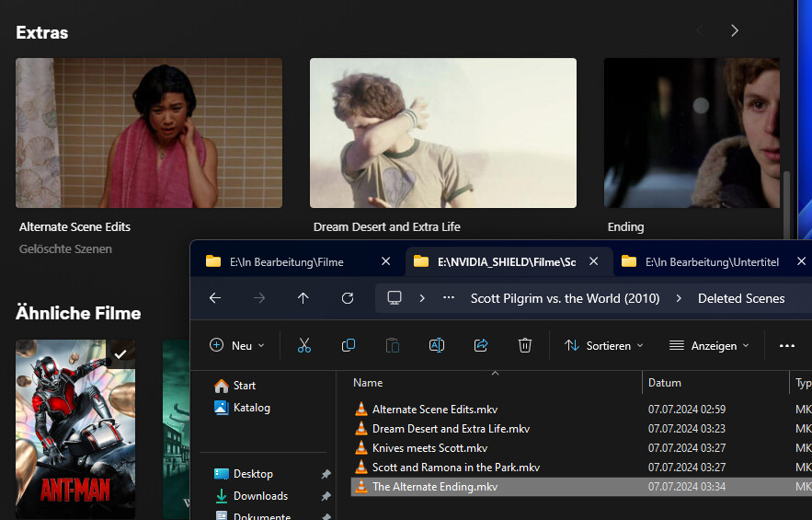Switch to the E:\In Bearbeitung\Untertitel tab

click(712, 262)
